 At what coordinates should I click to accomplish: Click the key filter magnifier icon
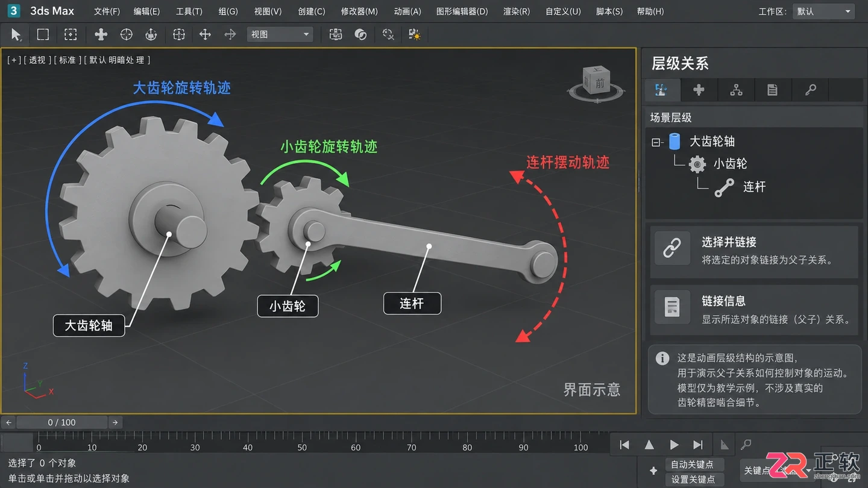(x=746, y=445)
